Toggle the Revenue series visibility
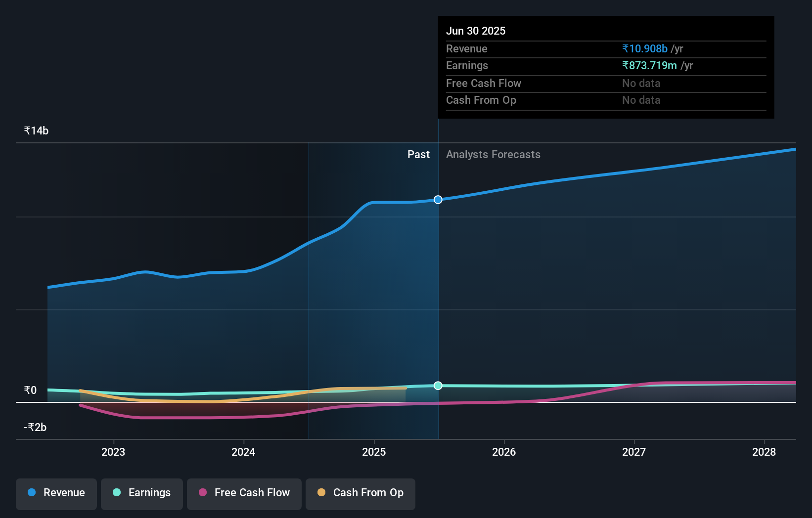This screenshot has height=518, width=812. coord(56,493)
